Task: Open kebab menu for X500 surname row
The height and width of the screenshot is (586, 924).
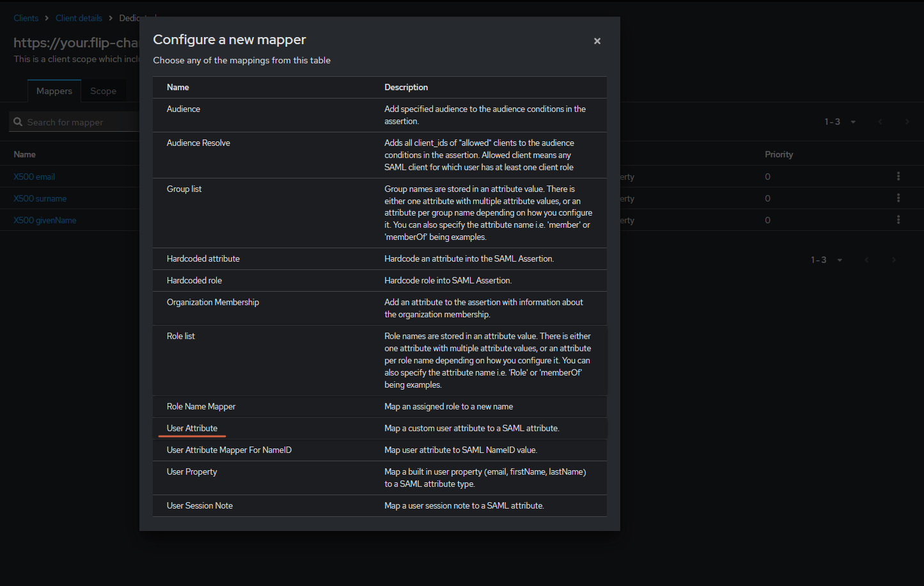Action: pos(898,198)
